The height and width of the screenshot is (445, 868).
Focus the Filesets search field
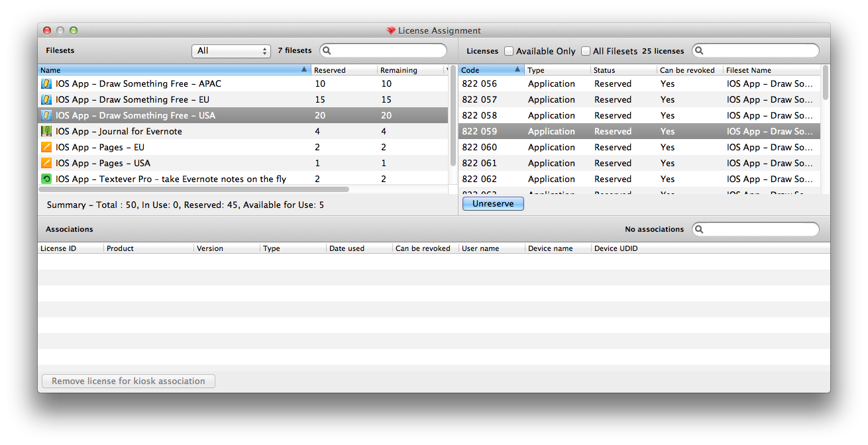click(384, 50)
